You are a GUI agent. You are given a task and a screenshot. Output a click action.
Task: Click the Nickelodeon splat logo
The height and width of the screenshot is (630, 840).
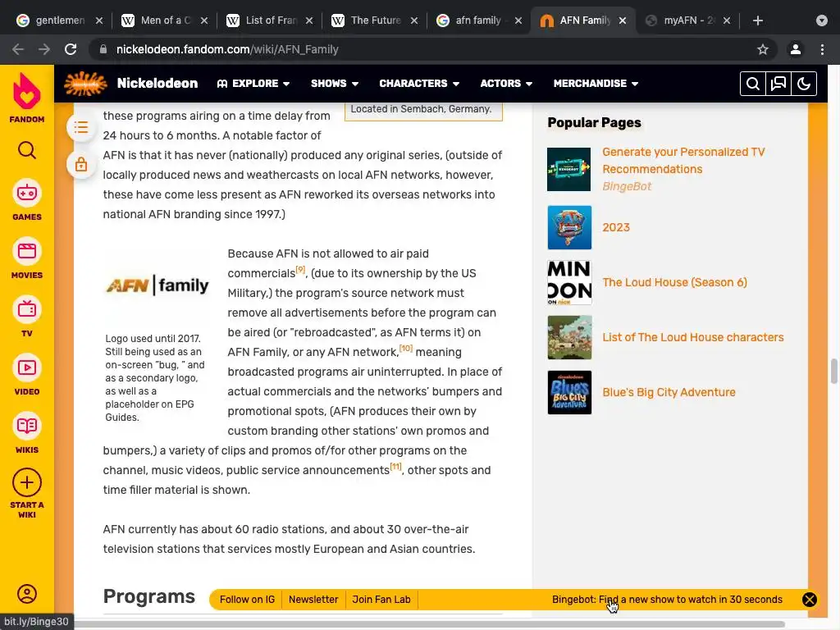pyautogui.click(x=85, y=84)
